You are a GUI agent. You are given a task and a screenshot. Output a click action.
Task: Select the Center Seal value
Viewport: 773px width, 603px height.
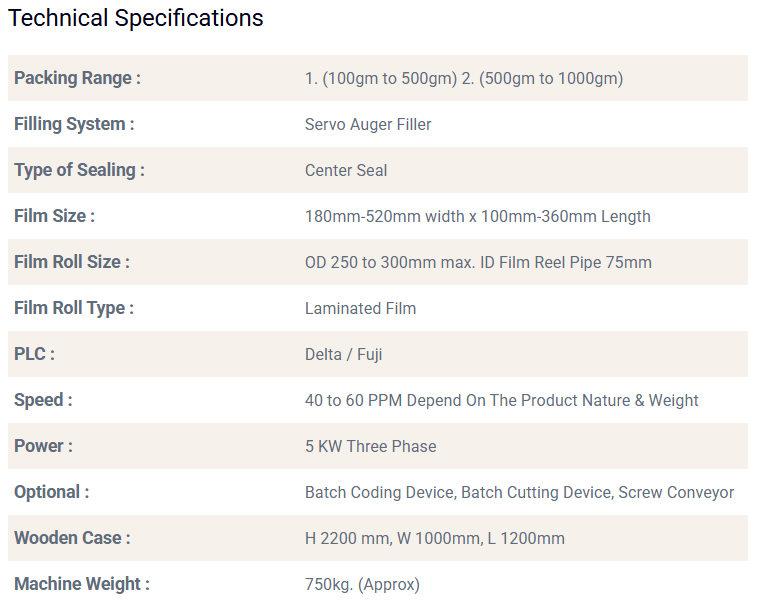(x=346, y=170)
